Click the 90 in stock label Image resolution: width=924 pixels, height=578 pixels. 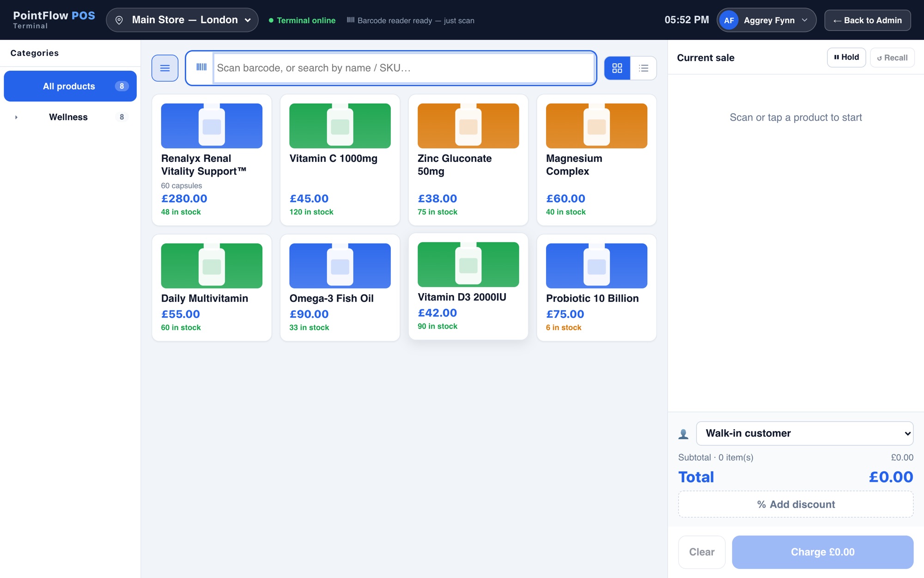click(x=438, y=326)
